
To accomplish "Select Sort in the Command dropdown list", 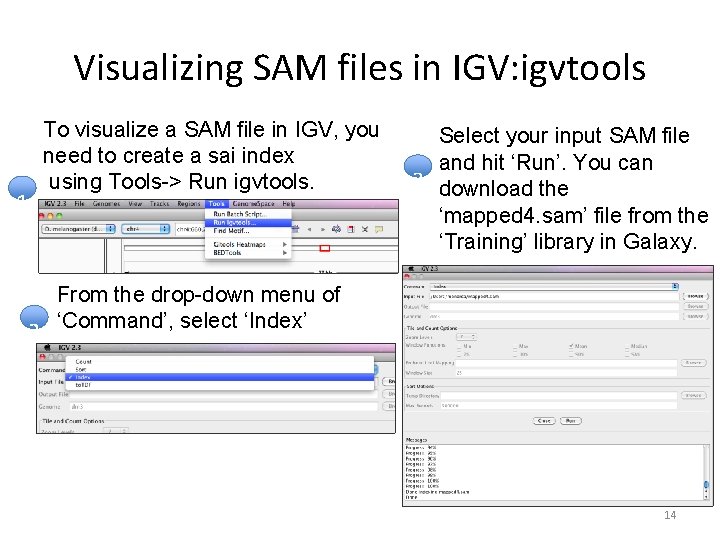I will click(x=220, y=369).
